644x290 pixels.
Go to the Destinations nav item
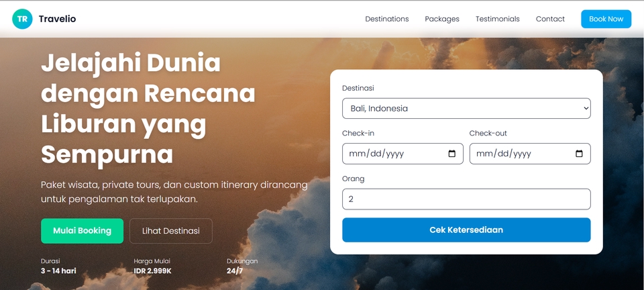pyautogui.click(x=386, y=19)
